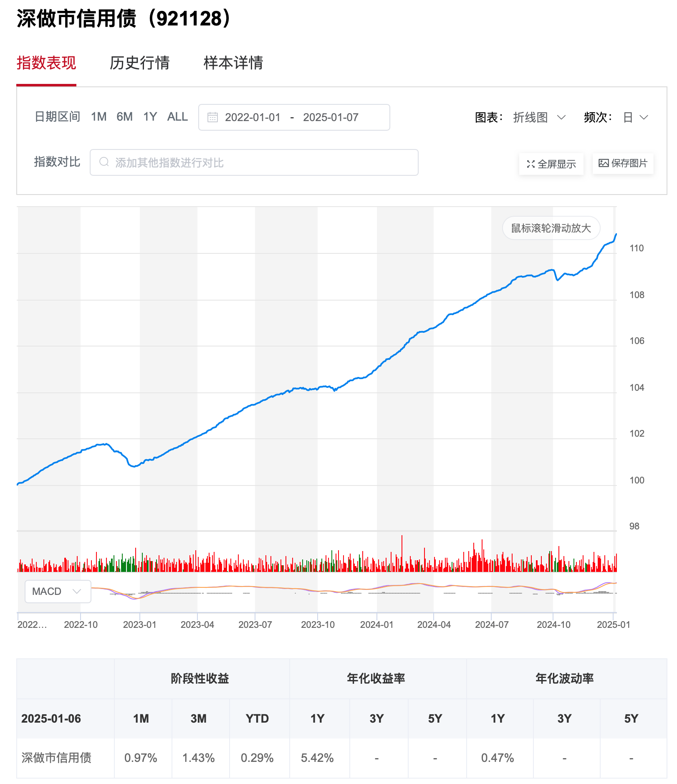677x784 pixels.
Task: Click the image icon next to 保存图片
Action: pyautogui.click(x=603, y=164)
